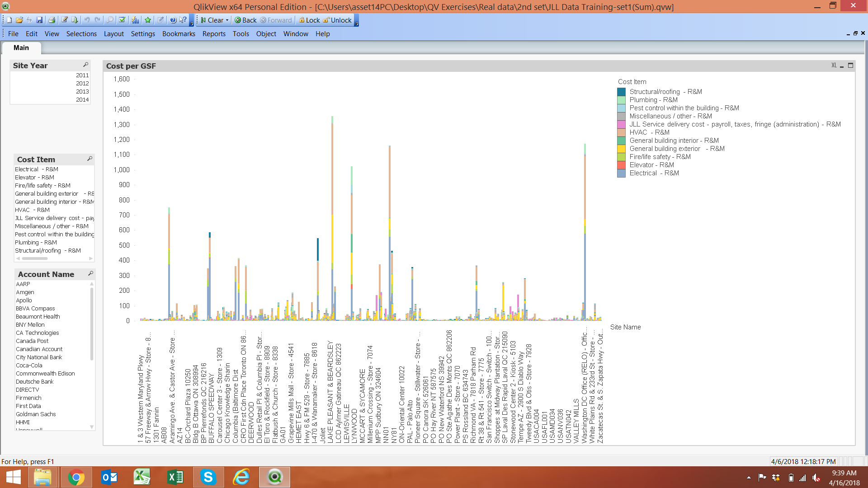Viewport: 868px width, 488px height.
Task: Click the Cost Item horizontal scrollbar thumb
Action: (34, 258)
